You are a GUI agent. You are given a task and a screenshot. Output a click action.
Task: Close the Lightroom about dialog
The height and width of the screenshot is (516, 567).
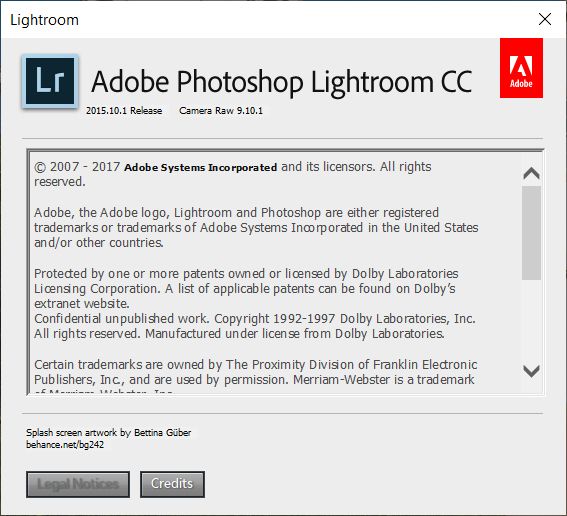(545, 19)
